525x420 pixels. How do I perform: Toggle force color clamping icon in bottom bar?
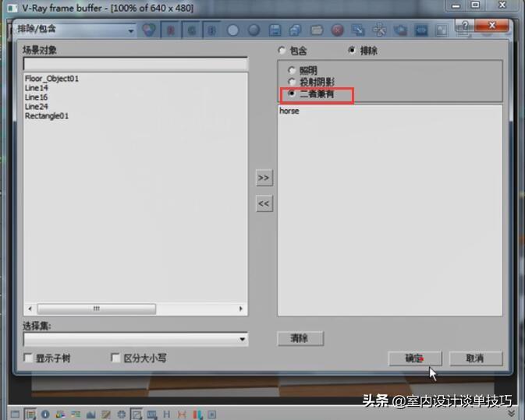point(30,415)
